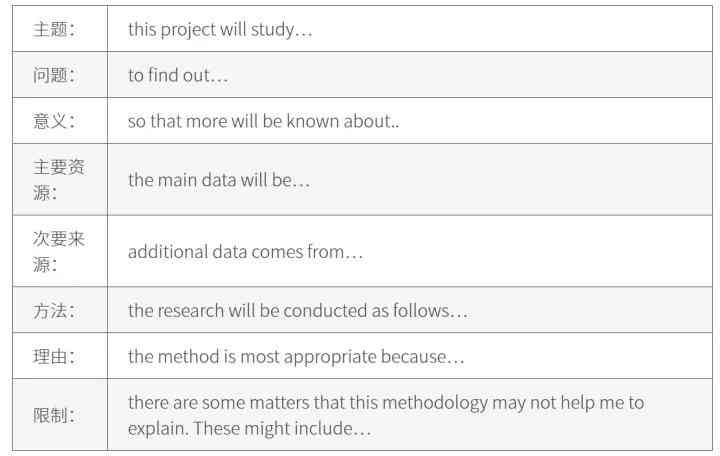Click the 次要来源 label cell
Image resolution: width=720 pixels, height=456 pixels.
point(60,251)
